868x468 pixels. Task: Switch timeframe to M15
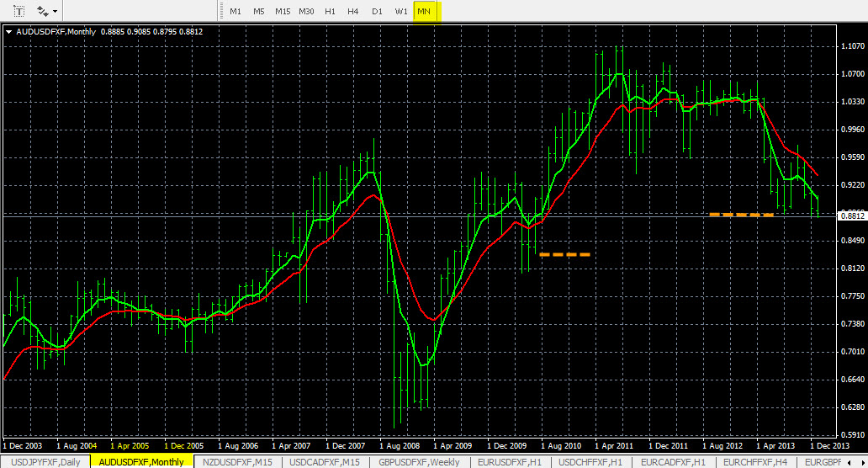(x=283, y=11)
